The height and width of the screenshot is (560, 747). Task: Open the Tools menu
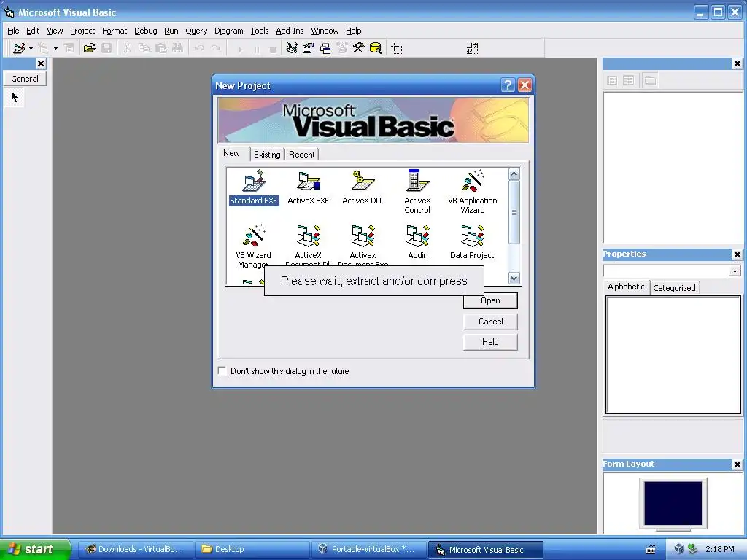(x=260, y=31)
